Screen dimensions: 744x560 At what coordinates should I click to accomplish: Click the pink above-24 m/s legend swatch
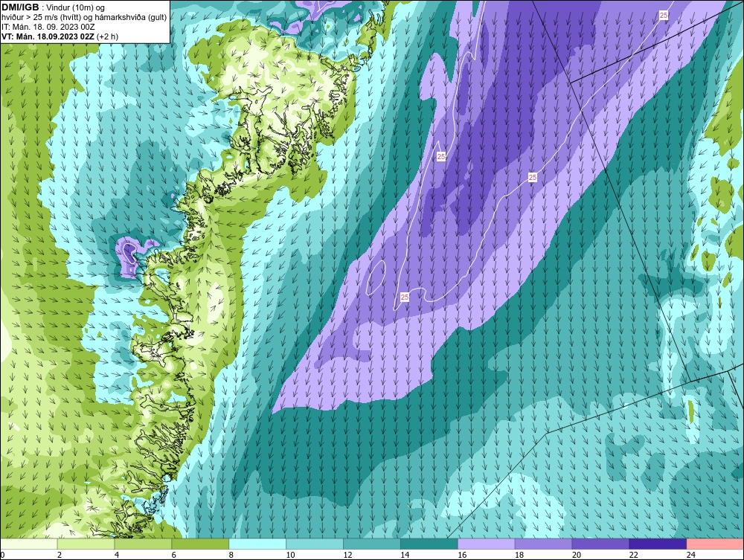point(715,544)
